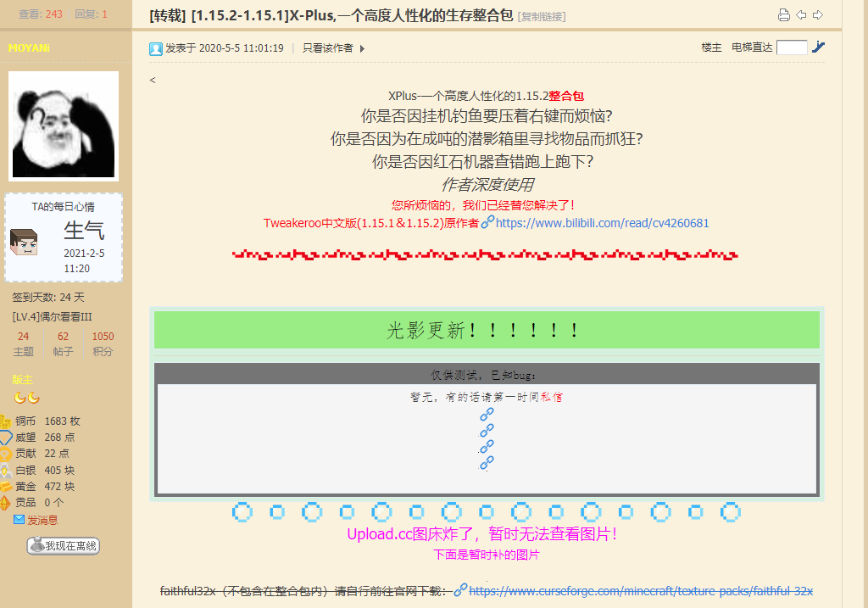Open the curseforge faithful-32x link
Viewport: 868px width, 608px height.
click(x=641, y=590)
